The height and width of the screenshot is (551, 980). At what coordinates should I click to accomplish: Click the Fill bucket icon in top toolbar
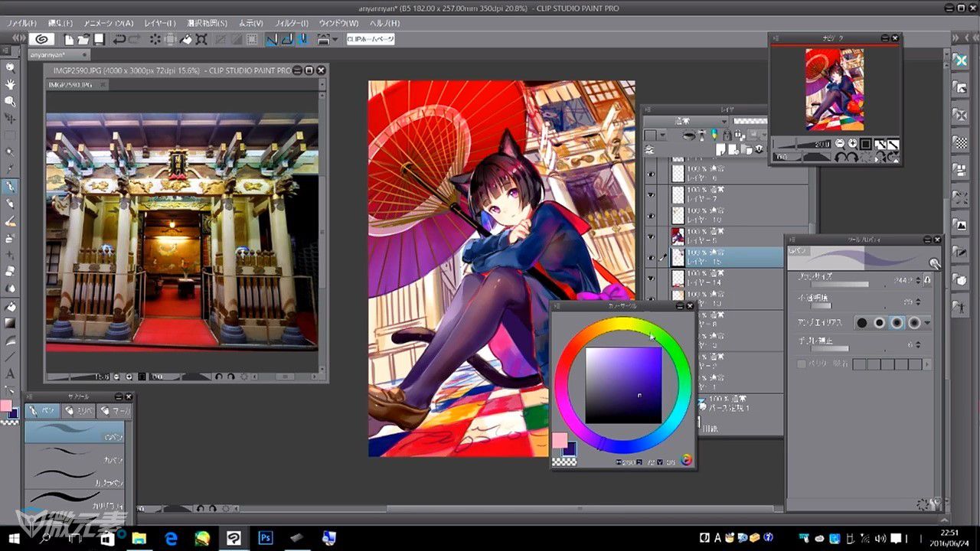point(187,39)
